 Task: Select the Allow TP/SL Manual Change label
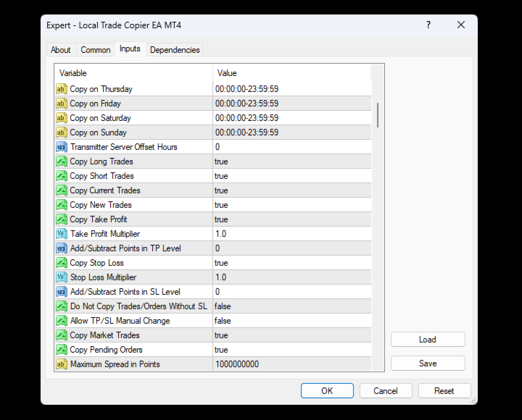[120, 321]
